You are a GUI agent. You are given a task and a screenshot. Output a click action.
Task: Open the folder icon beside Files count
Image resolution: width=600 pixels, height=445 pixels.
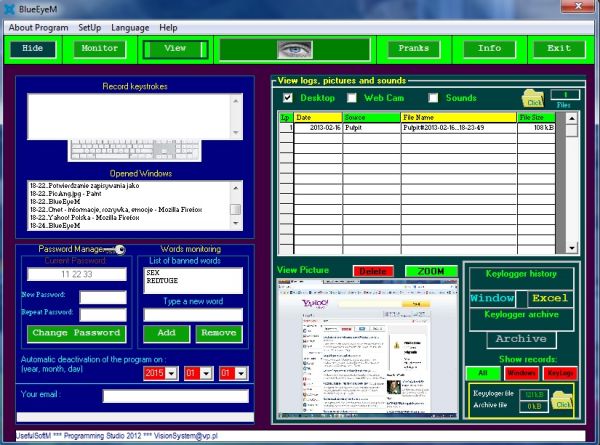[x=533, y=99]
